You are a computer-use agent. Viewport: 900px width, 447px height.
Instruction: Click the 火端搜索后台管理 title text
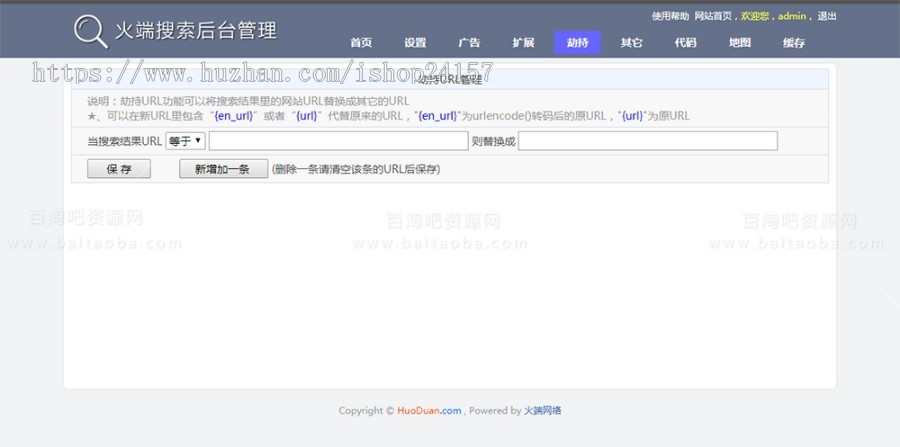(196, 30)
